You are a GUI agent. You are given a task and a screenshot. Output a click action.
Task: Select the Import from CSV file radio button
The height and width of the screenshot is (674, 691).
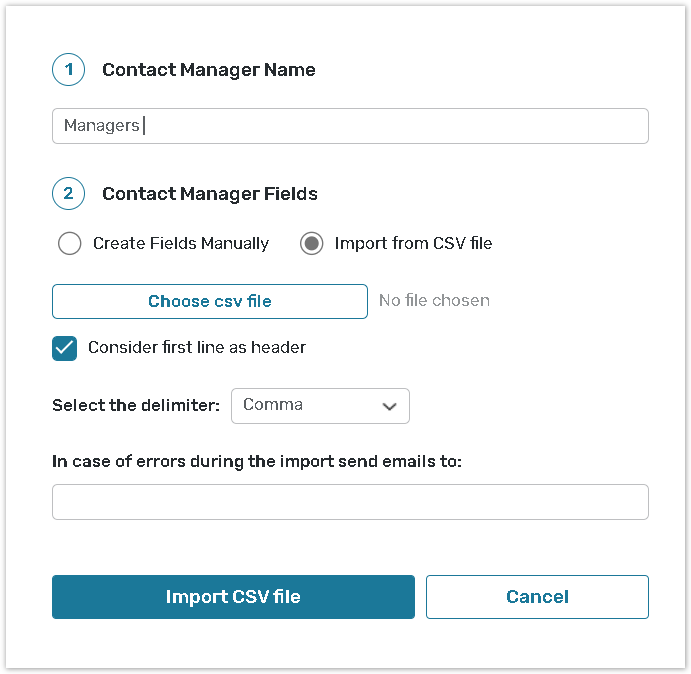(x=312, y=243)
